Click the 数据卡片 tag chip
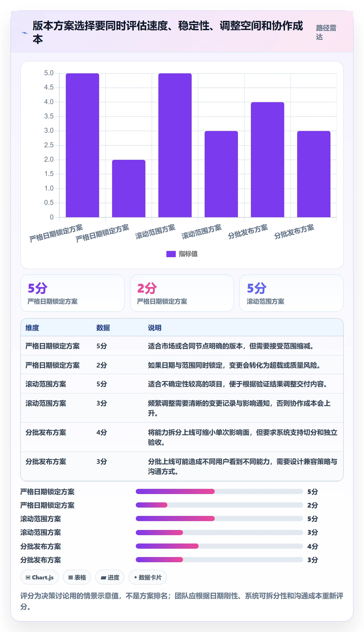This screenshot has height=632, width=364. click(x=148, y=577)
